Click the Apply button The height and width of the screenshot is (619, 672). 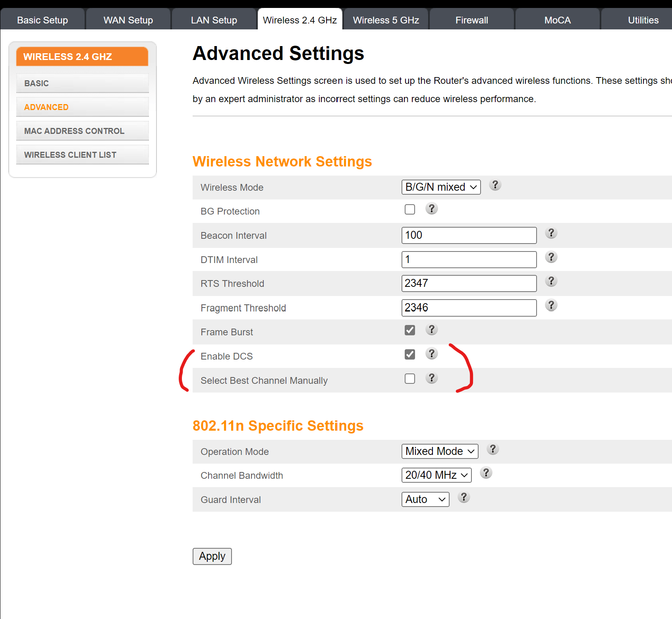(212, 556)
